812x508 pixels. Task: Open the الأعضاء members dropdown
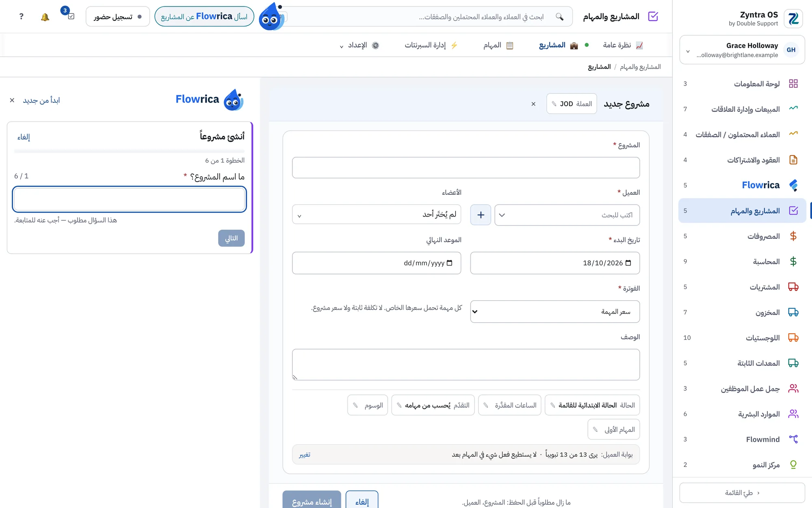[x=376, y=214]
